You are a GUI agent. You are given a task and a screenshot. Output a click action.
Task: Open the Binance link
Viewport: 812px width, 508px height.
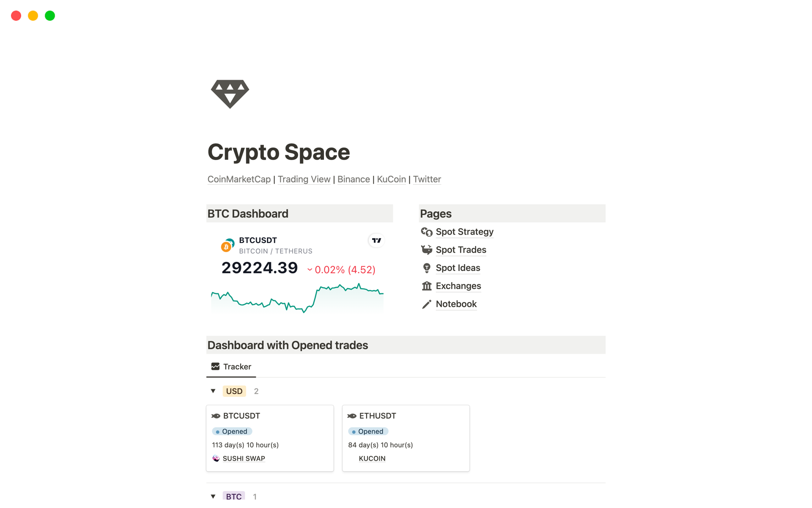point(354,179)
